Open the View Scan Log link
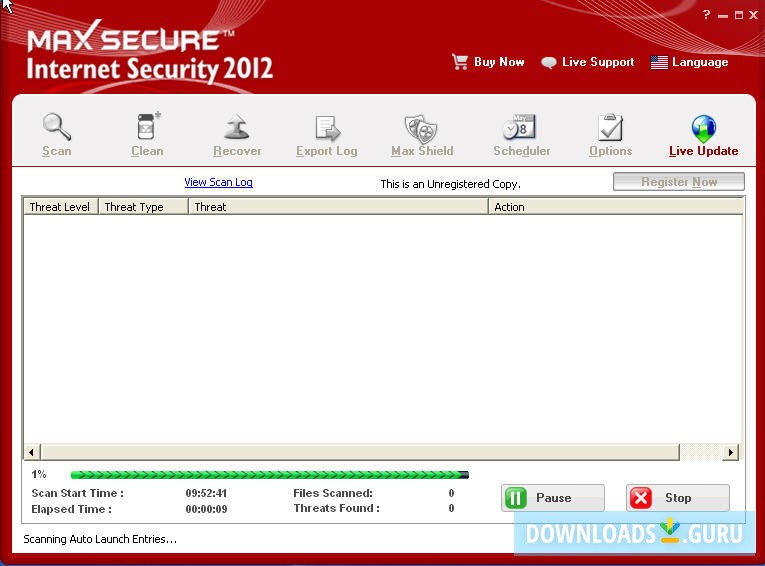This screenshot has height=566, width=765. click(x=219, y=182)
